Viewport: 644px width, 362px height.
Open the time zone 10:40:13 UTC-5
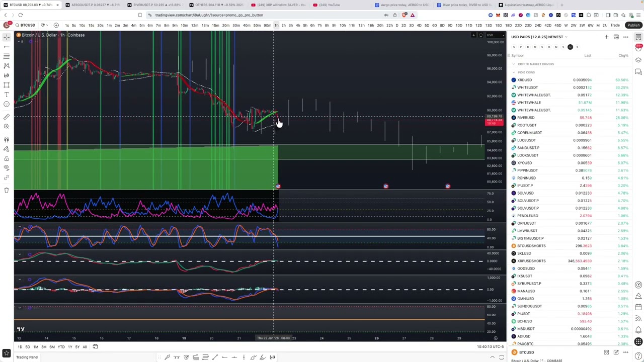(x=490, y=347)
